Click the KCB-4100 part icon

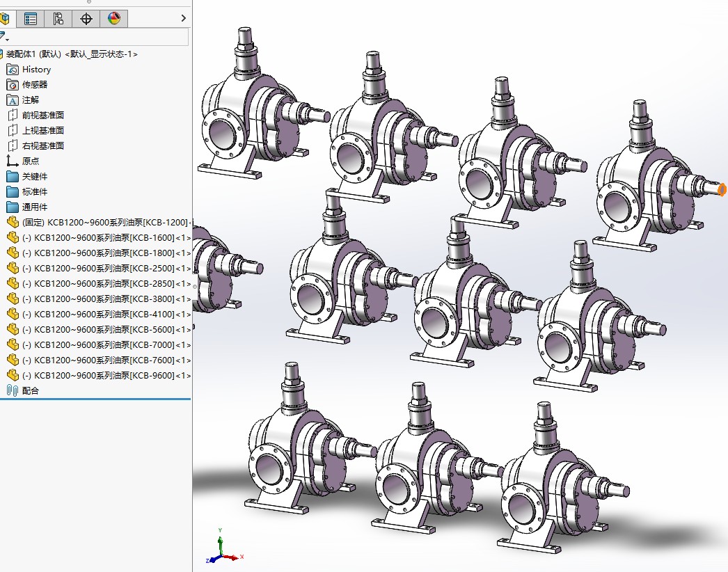pyautogui.click(x=13, y=315)
